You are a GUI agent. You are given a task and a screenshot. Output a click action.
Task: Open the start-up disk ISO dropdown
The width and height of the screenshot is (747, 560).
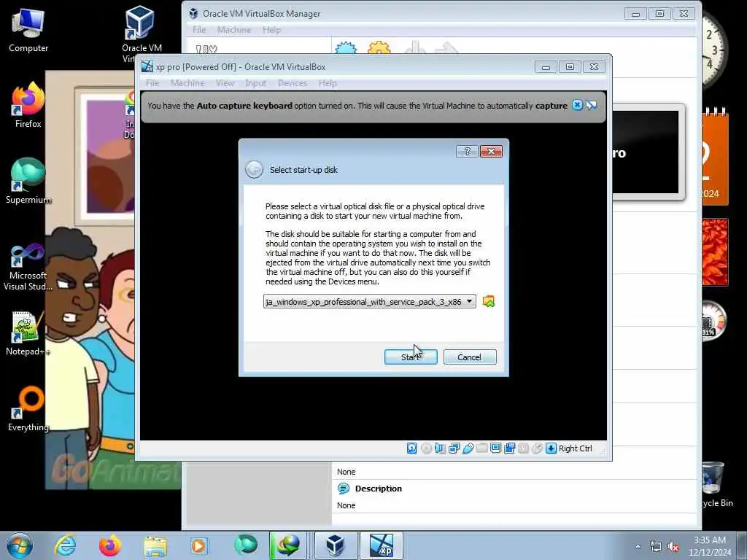[x=369, y=301]
